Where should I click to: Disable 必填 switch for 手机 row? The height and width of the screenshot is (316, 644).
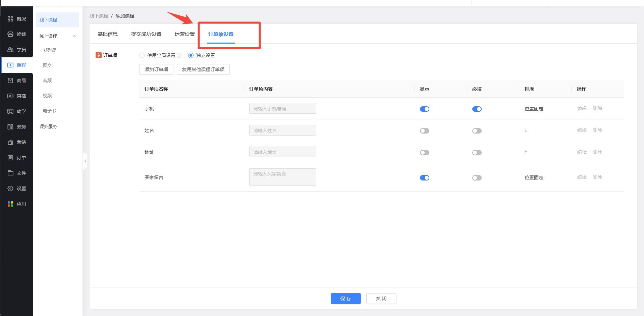477,109
